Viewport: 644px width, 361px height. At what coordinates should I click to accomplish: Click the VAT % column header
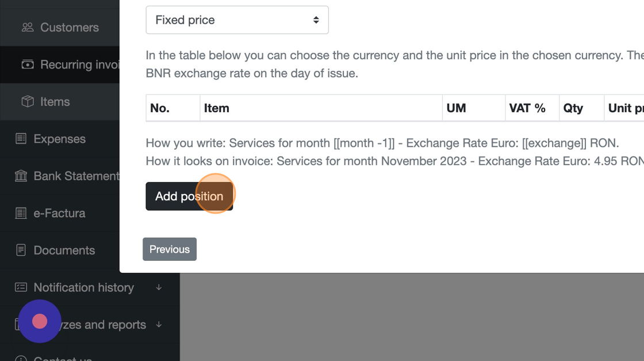coord(527,108)
